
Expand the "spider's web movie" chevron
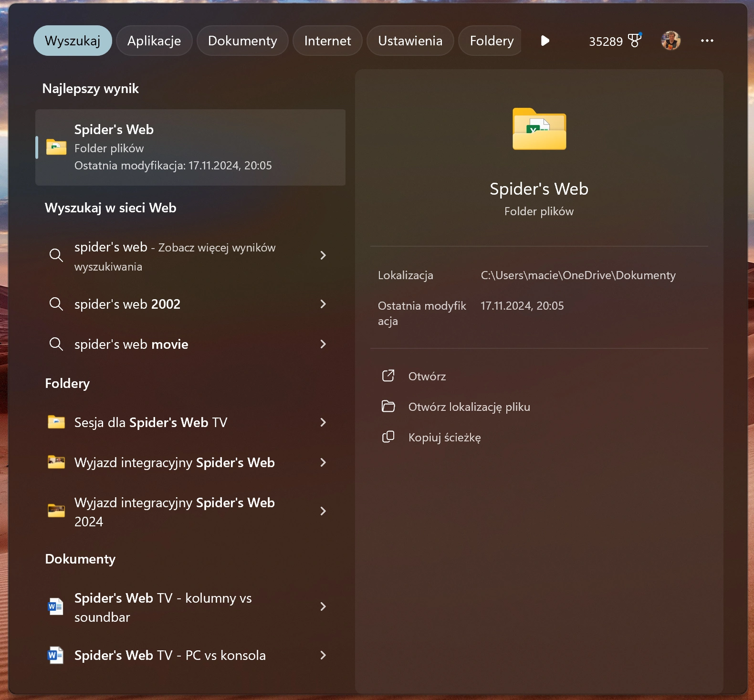[323, 344]
